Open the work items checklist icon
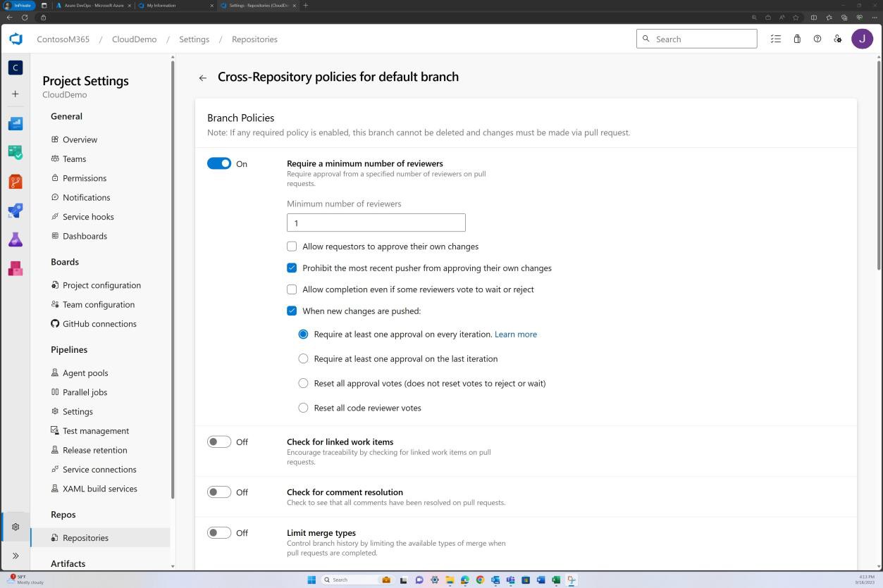The image size is (883, 588). [775, 39]
